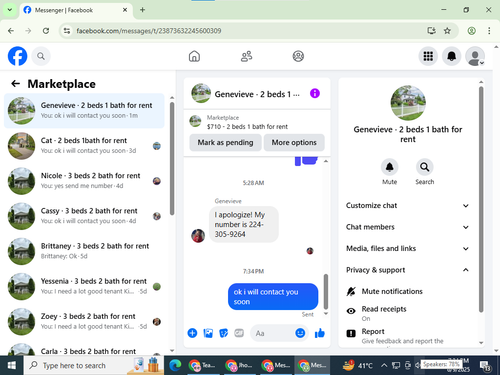The width and height of the screenshot is (500, 375).
Task: Click the Report exclamation icon
Action: click(351, 333)
